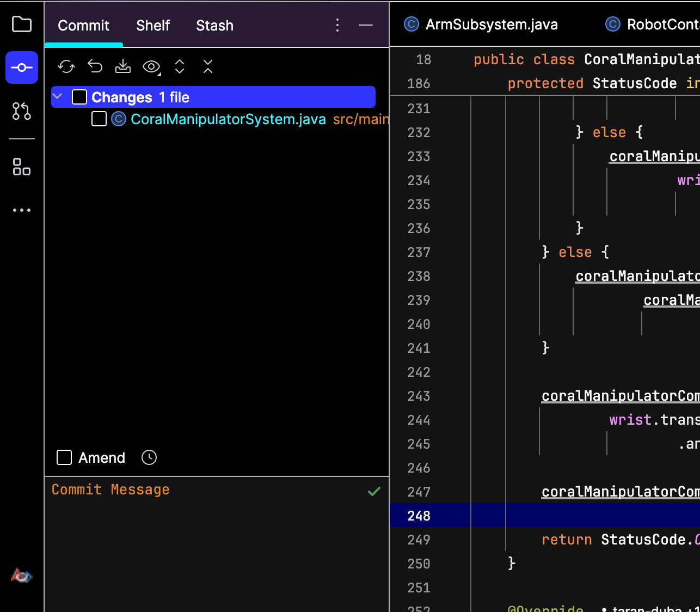Screen dimensions: 700x612
Task: Check the Changes group checkbox
Action: click(x=79, y=97)
